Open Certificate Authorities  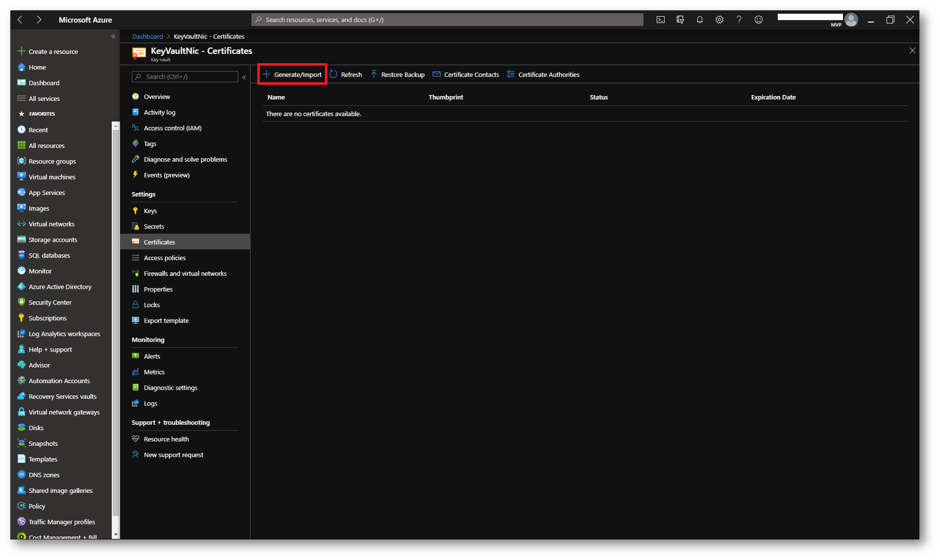pyautogui.click(x=543, y=74)
